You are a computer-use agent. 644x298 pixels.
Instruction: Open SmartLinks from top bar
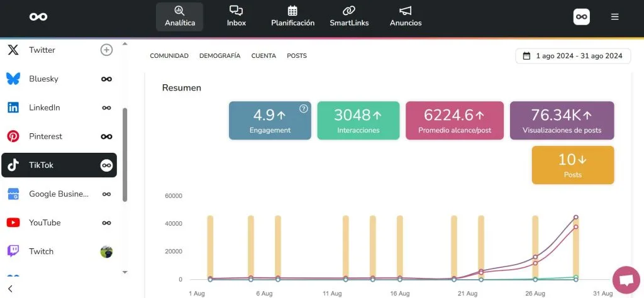pos(349,16)
